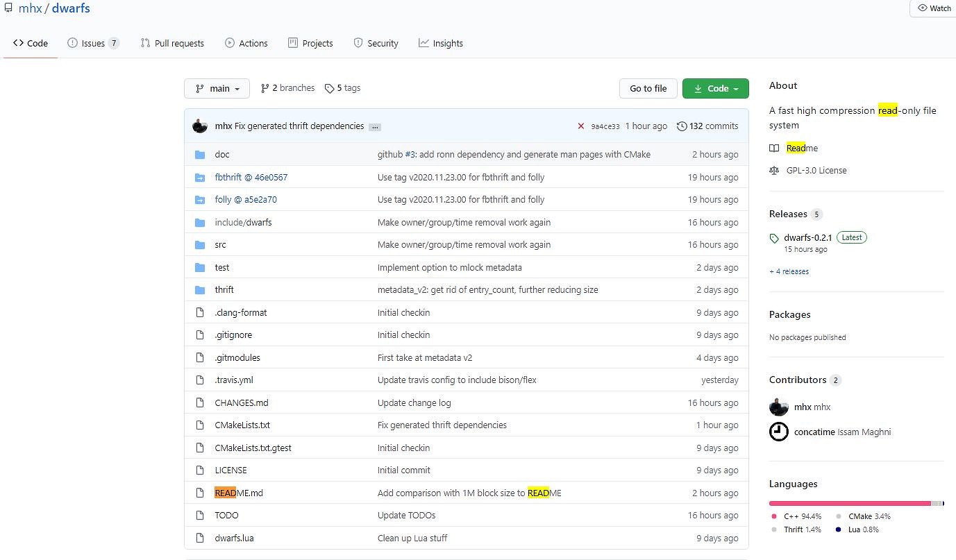Click the languages color bar

(x=855, y=503)
